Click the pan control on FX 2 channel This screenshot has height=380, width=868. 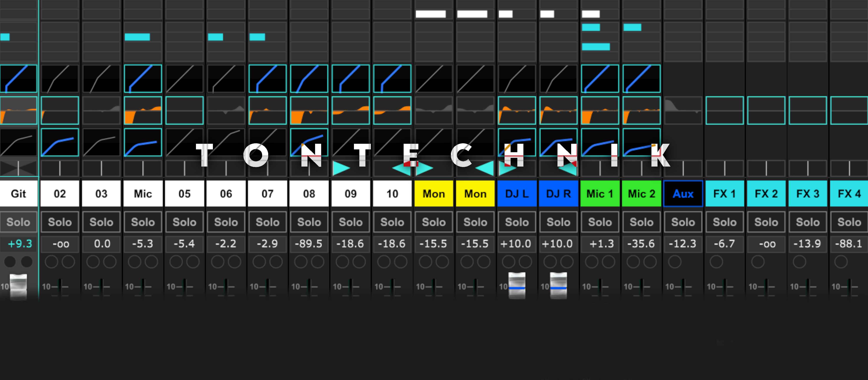766,168
